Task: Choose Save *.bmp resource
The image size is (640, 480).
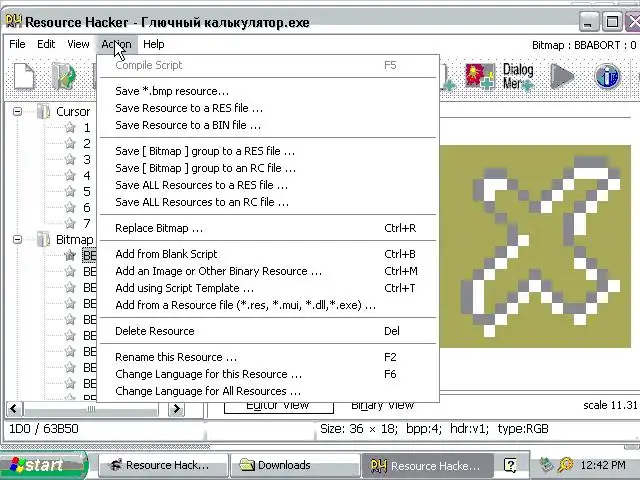Action: pyautogui.click(x=268, y=91)
